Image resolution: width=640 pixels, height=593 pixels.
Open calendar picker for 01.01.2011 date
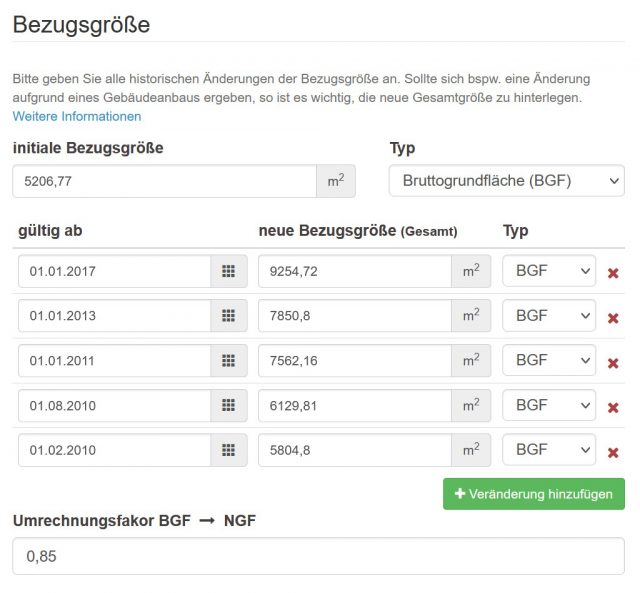click(229, 360)
